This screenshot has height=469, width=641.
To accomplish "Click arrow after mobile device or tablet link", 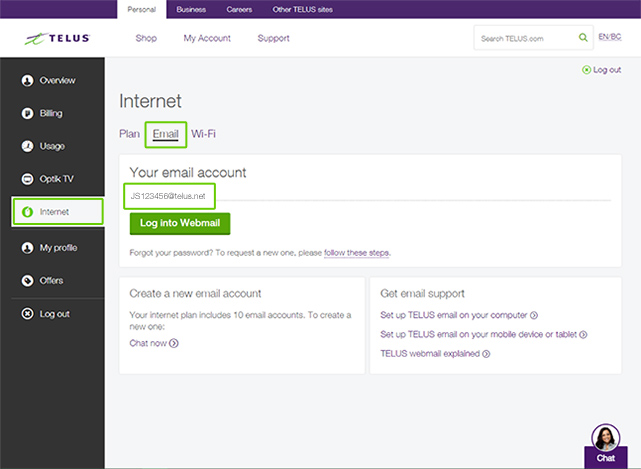I will tap(583, 334).
